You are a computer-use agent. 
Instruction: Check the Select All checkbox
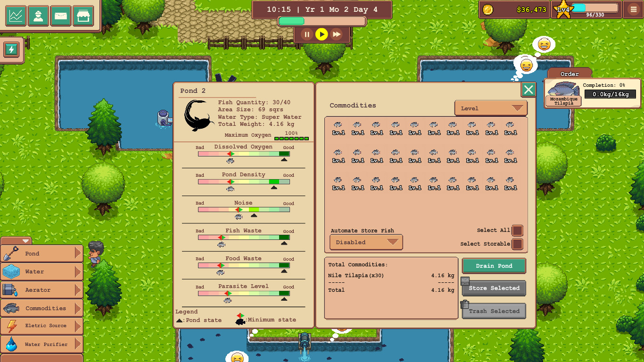click(x=517, y=230)
